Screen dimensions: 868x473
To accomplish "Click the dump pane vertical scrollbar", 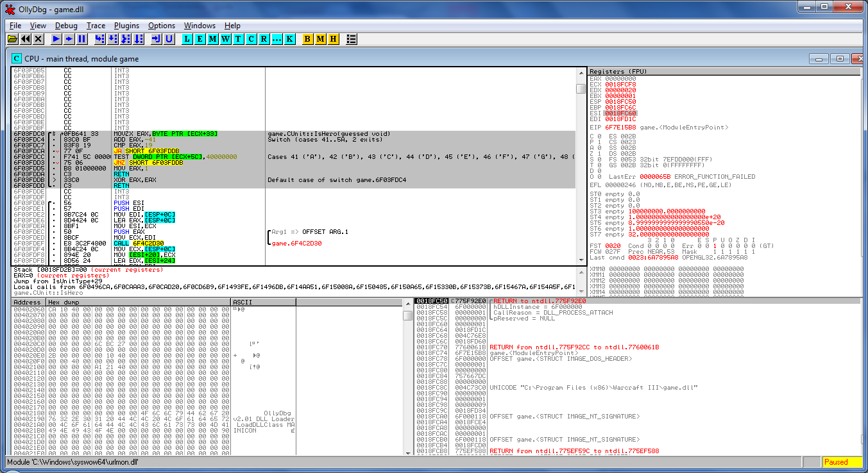I will [x=407, y=377].
